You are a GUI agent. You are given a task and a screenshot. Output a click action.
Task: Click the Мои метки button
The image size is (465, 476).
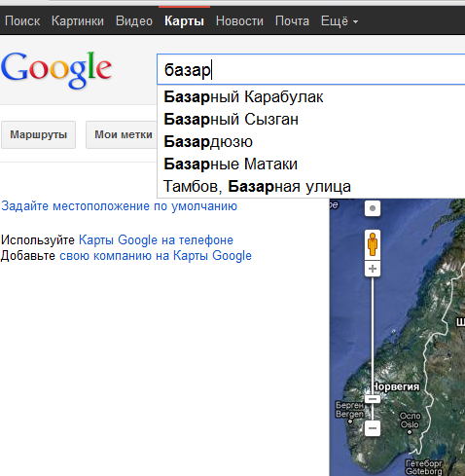point(123,134)
